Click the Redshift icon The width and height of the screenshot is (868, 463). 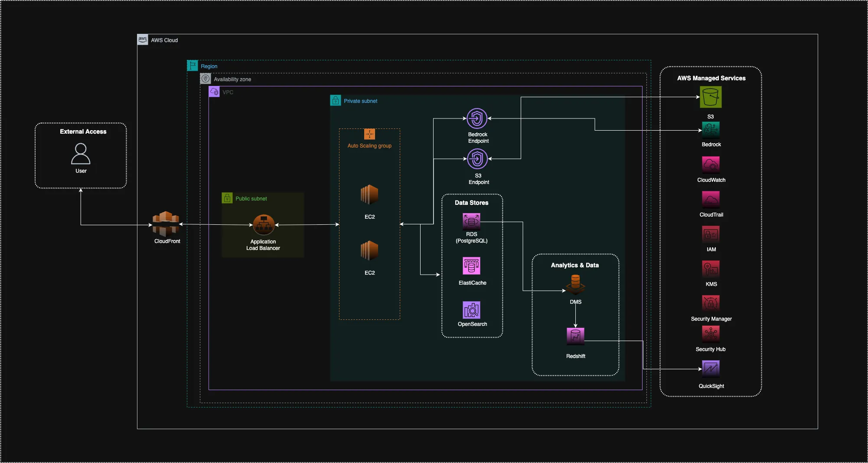point(575,336)
